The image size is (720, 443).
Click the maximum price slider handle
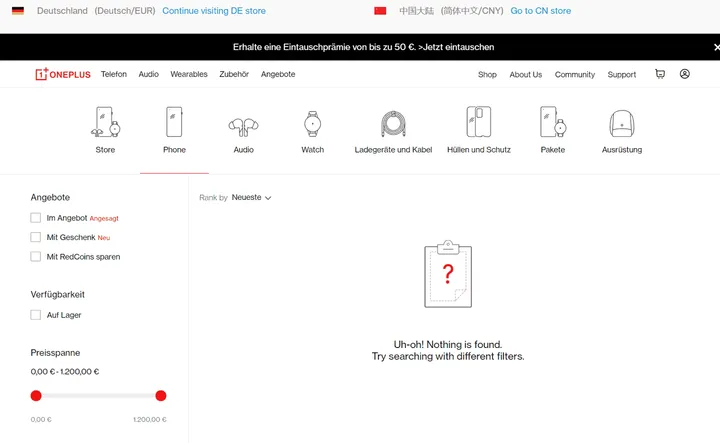[161, 396]
